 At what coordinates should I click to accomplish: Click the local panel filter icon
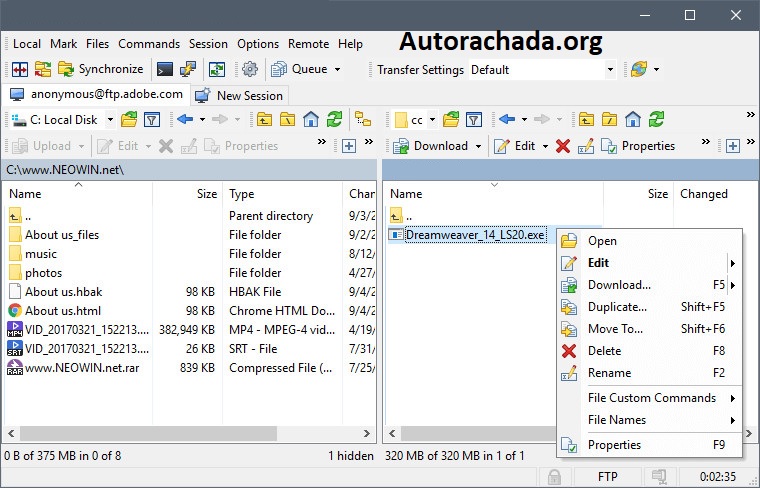[x=152, y=120]
